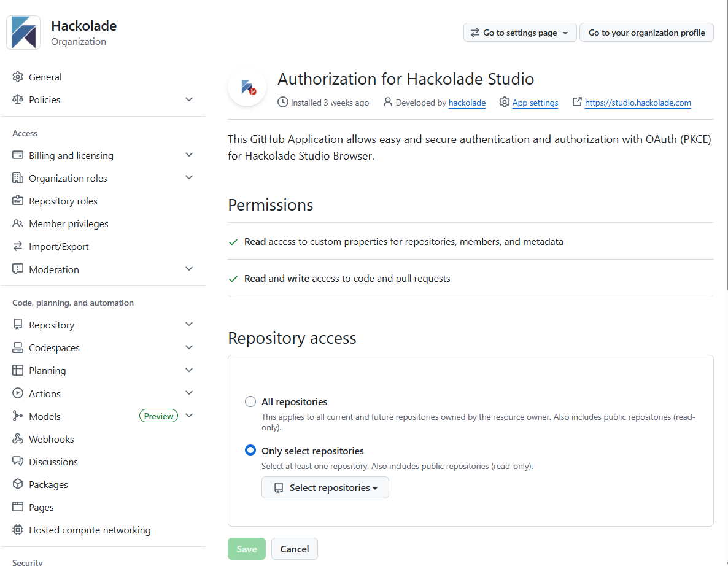This screenshot has height=566, width=728.
Task: Select the All repositories radio button
Action: (x=250, y=401)
